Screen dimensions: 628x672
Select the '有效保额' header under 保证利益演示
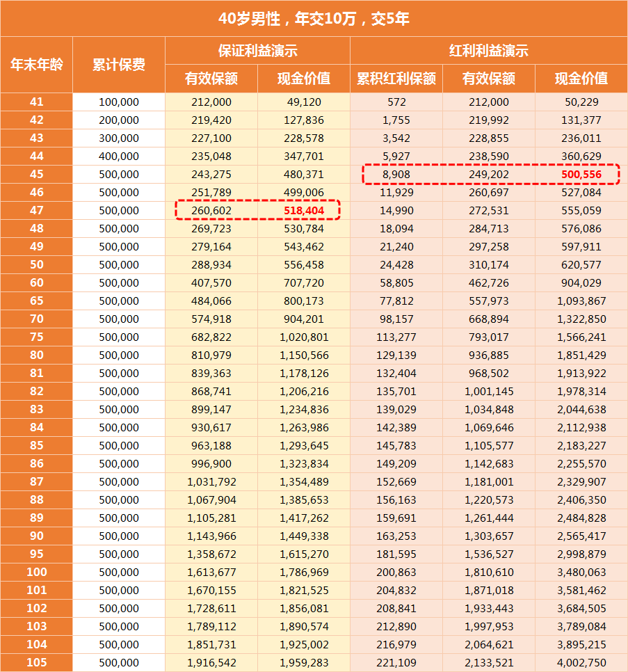[x=211, y=78]
